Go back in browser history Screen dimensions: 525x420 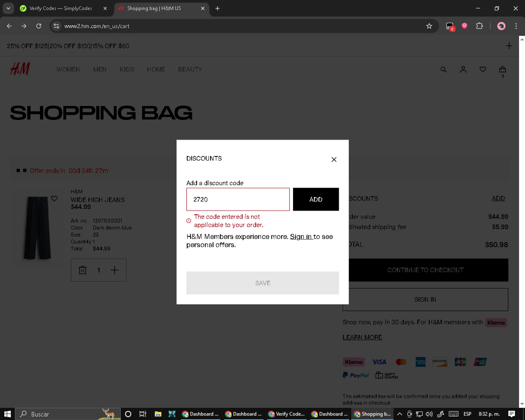tap(9, 26)
